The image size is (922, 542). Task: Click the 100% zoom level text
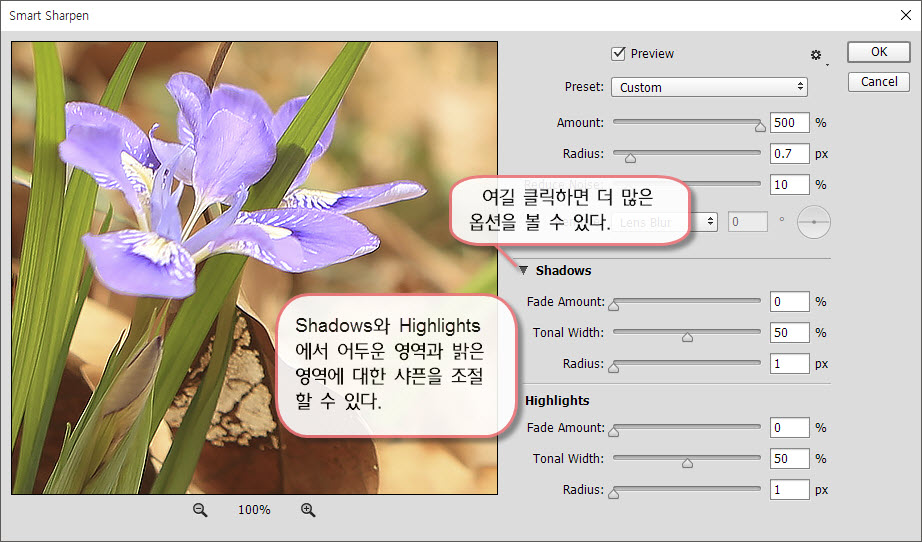click(254, 510)
